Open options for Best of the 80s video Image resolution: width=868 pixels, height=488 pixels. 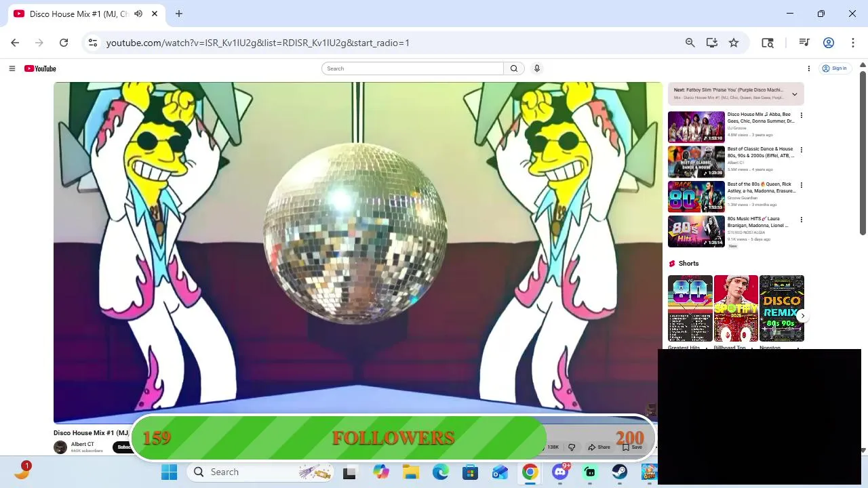(801, 185)
